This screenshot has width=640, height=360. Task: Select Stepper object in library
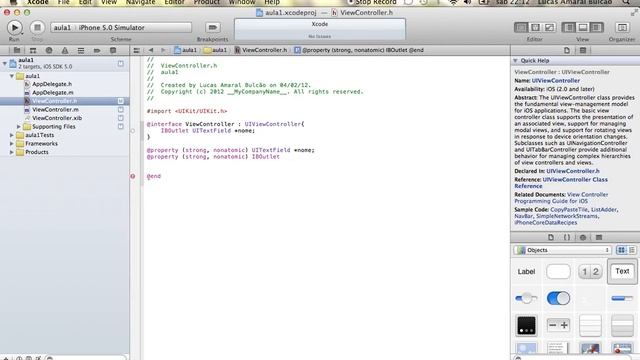click(558, 325)
